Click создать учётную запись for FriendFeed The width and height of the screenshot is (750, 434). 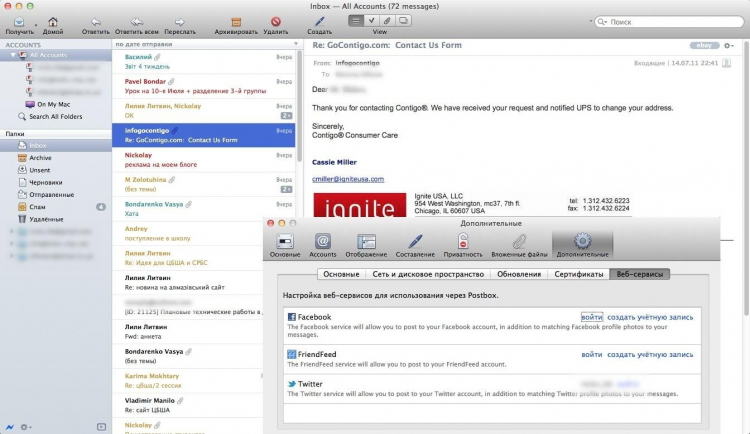[650, 355]
